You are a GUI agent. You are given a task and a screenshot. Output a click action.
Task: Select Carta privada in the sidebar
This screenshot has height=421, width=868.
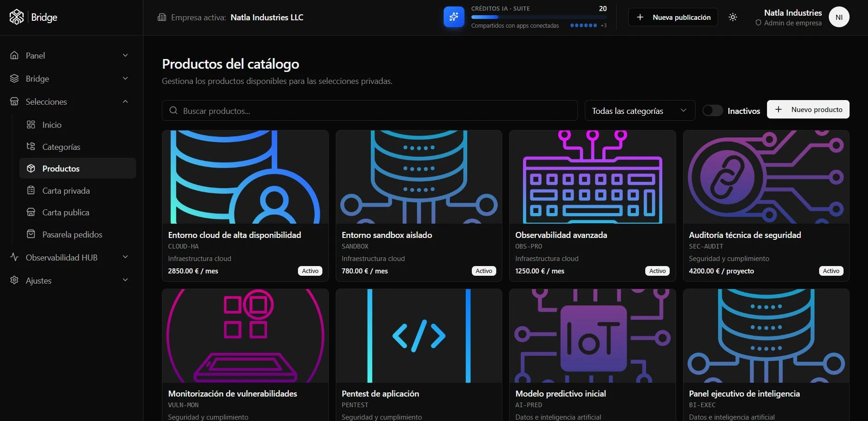point(77,190)
